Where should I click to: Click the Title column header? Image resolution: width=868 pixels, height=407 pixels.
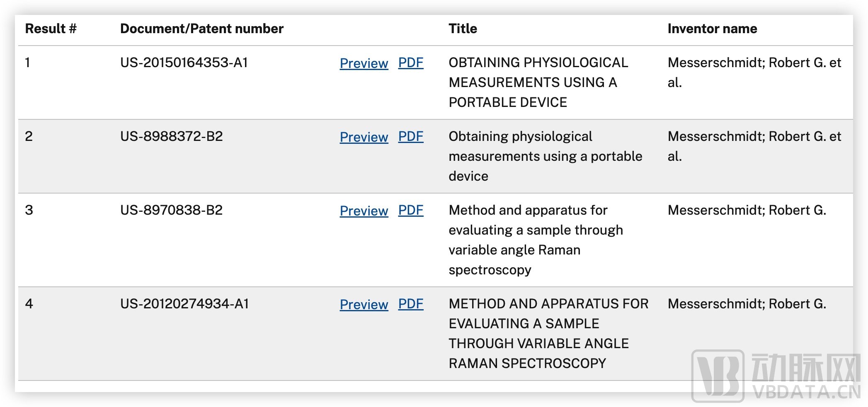click(x=463, y=29)
